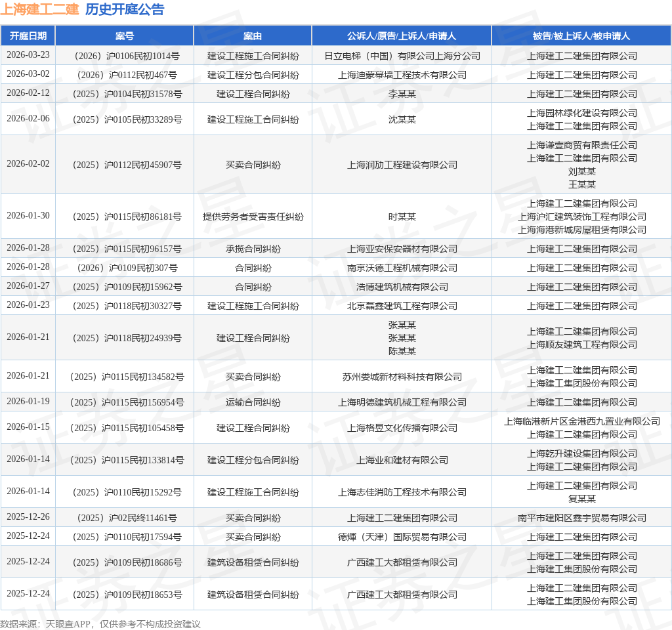Select the 案号 column header
This screenshot has width=672, height=630.
[125, 36]
